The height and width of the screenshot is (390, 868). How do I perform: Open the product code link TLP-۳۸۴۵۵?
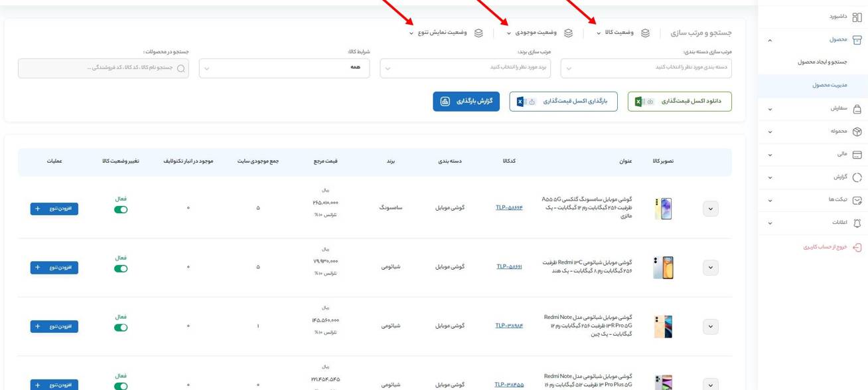pos(509,385)
